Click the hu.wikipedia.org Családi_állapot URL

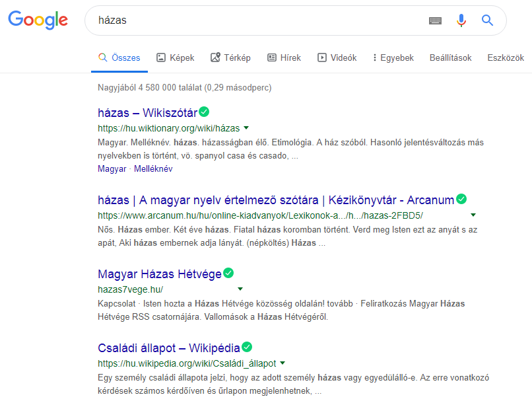[x=187, y=363]
